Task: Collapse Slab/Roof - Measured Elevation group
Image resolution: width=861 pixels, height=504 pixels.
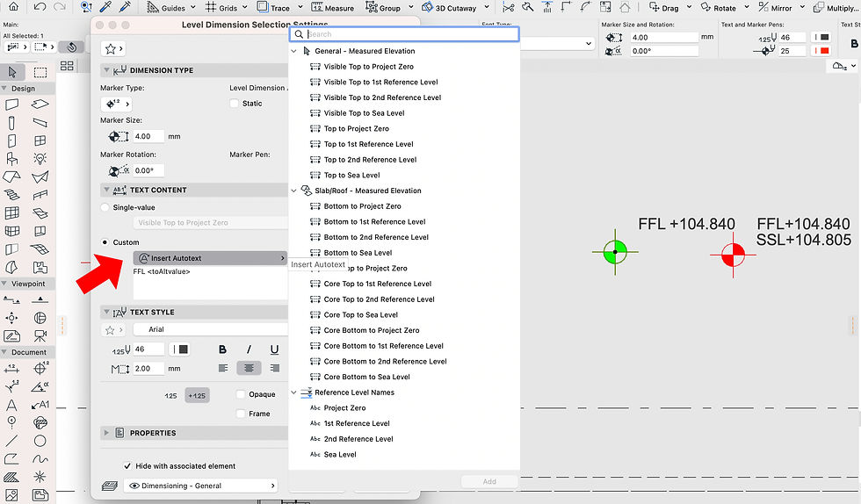Action: coord(293,191)
